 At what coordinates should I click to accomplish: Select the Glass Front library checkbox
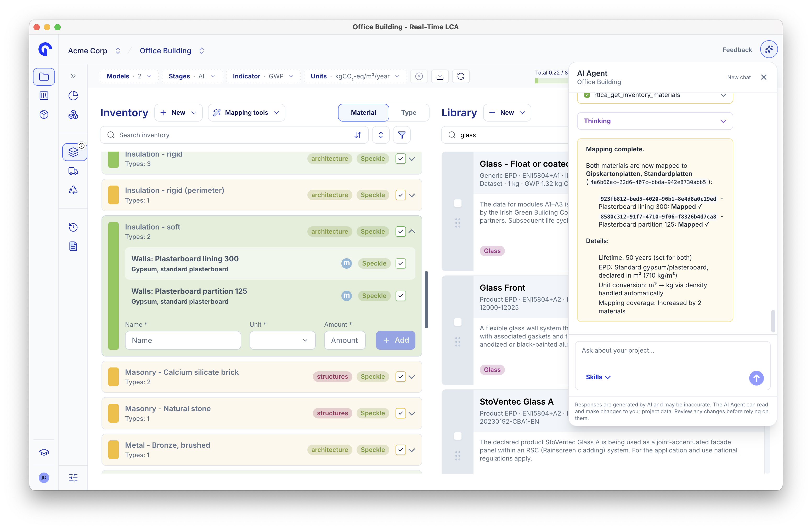click(x=458, y=322)
